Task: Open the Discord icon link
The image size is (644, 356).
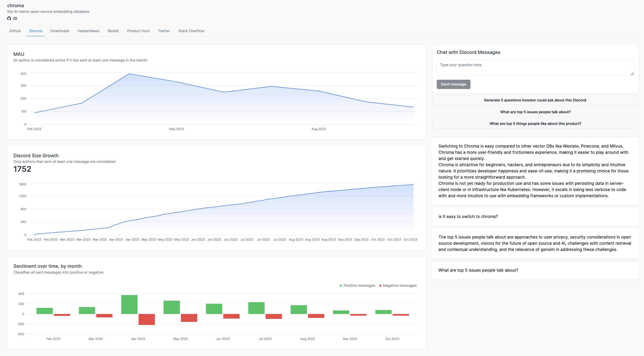Action: tap(15, 18)
